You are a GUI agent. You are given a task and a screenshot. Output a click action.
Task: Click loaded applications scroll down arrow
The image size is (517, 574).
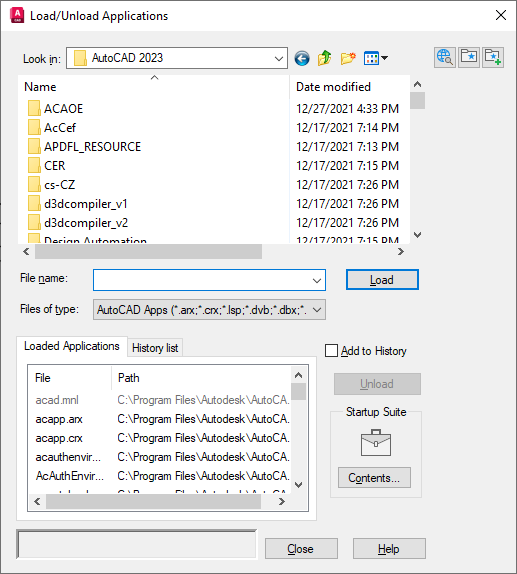point(298,485)
